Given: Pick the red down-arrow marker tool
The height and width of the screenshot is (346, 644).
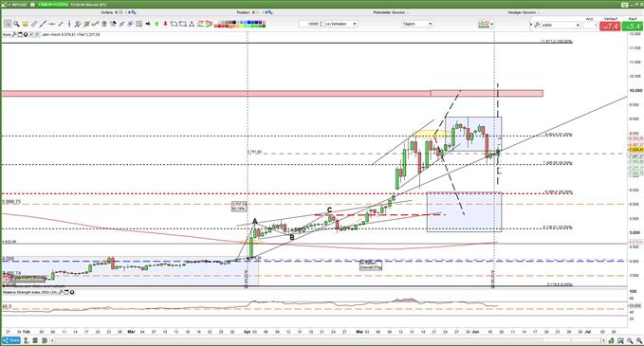Looking at the screenshot, I should (166, 24).
